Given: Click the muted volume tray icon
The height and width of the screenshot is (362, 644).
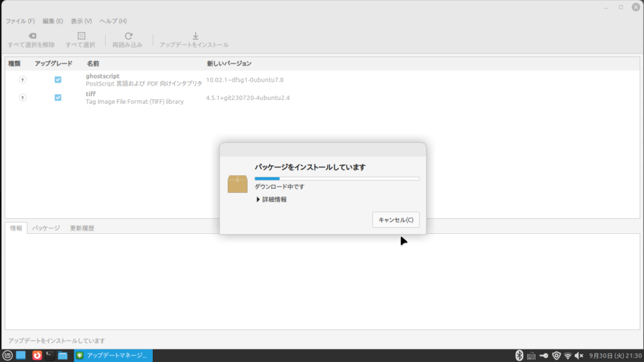Looking at the screenshot, I should pyautogui.click(x=579, y=356).
